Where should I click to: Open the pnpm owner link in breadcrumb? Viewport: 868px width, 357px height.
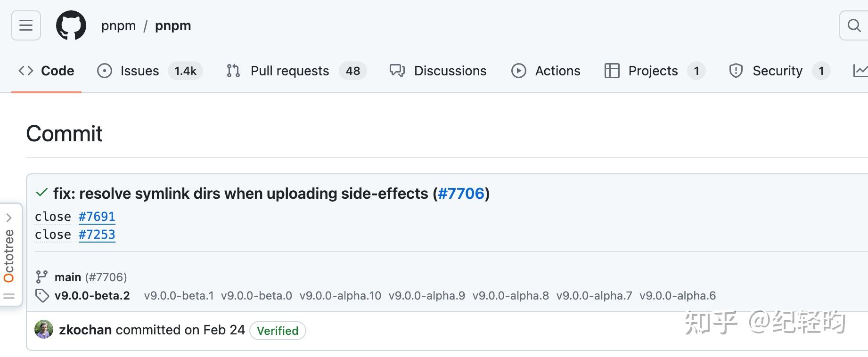(118, 26)
